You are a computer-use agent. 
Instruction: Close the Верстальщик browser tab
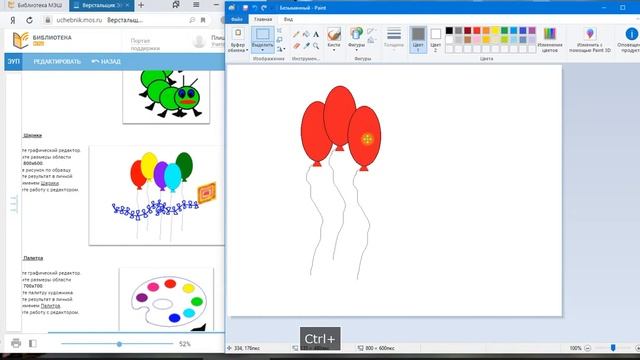click(x=127, y=5)
